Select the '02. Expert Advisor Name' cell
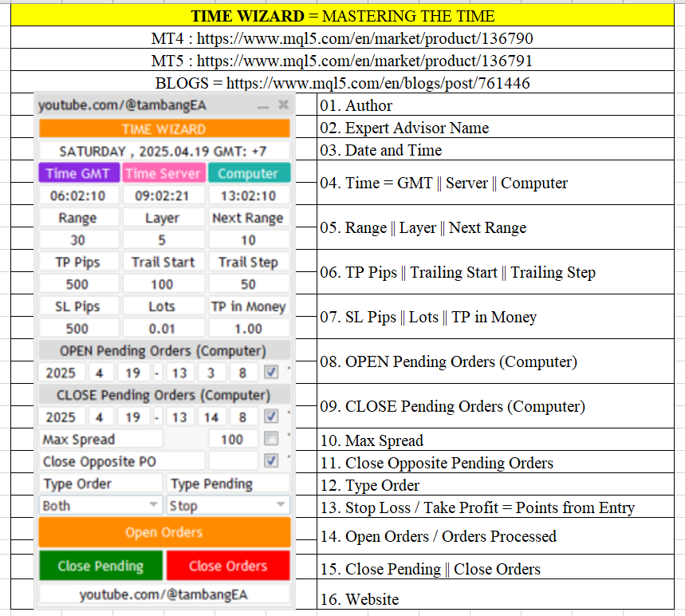This screenshot has width=685, height=616. click(495, 127)
